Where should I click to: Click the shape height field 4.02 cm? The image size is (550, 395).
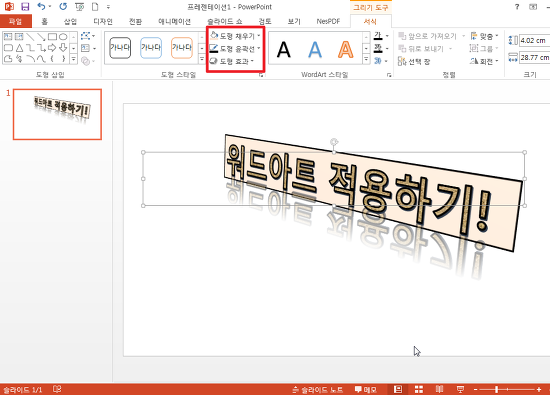(534, 40)
